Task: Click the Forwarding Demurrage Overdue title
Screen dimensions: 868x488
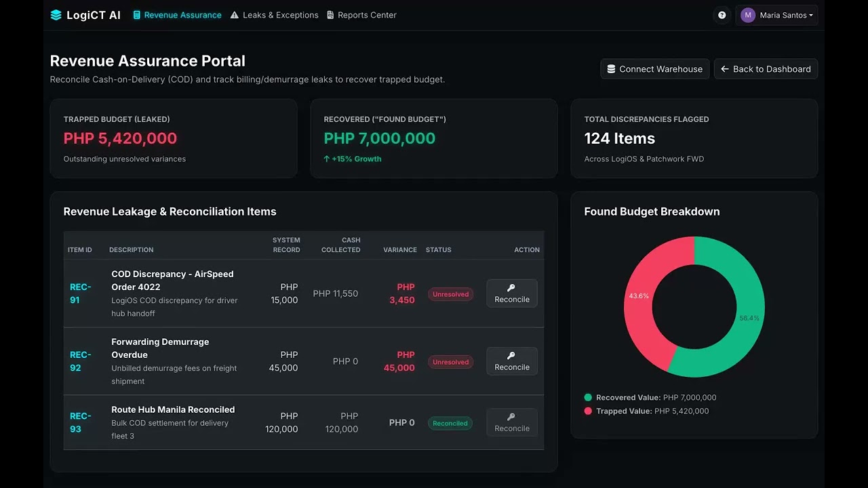Action: tap(160, 348)
